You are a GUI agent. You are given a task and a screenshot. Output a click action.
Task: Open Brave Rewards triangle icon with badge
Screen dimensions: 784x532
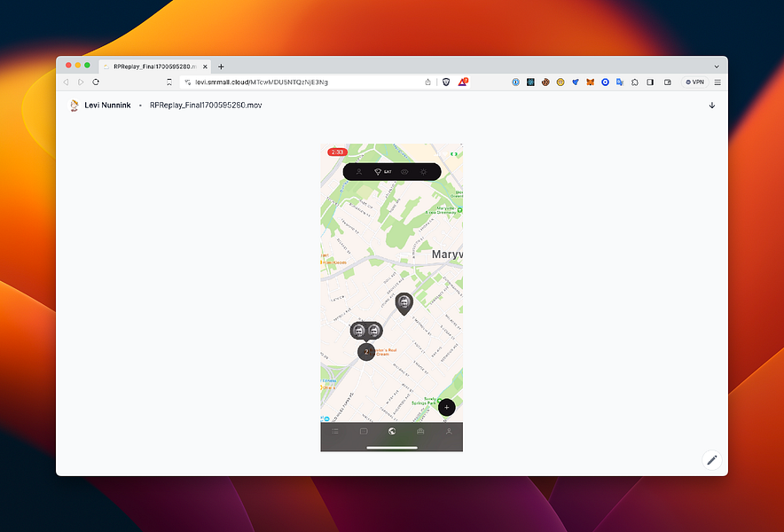(x=462, y=82)
